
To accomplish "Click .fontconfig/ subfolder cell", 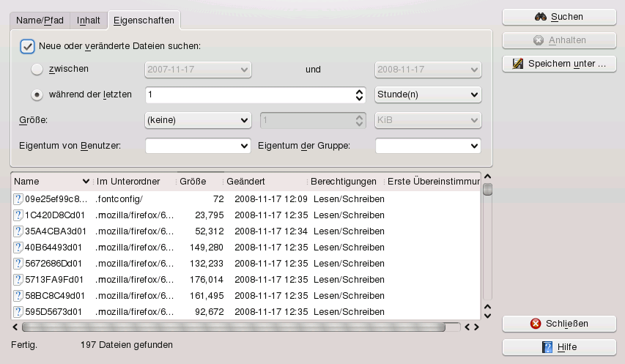I will [119, 199].
